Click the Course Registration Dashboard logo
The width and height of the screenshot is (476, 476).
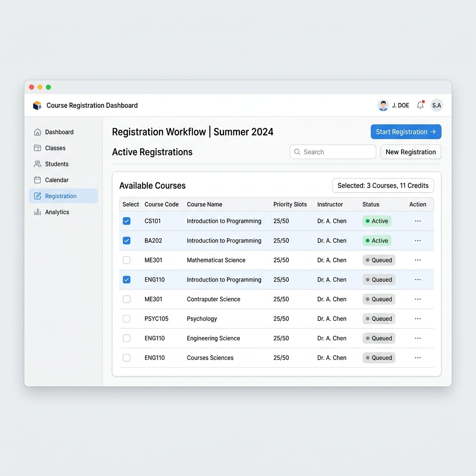37,106
